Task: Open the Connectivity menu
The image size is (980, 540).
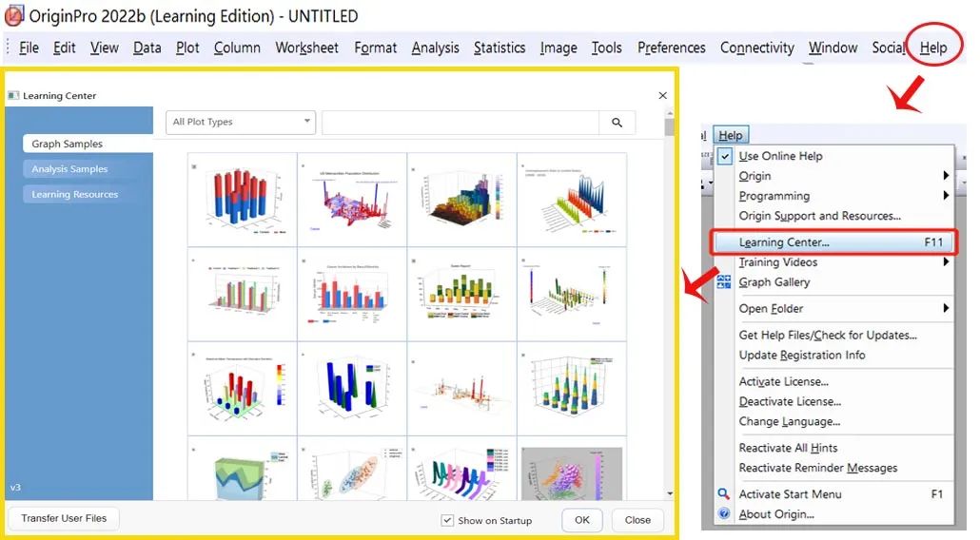Action: (756, 48)
